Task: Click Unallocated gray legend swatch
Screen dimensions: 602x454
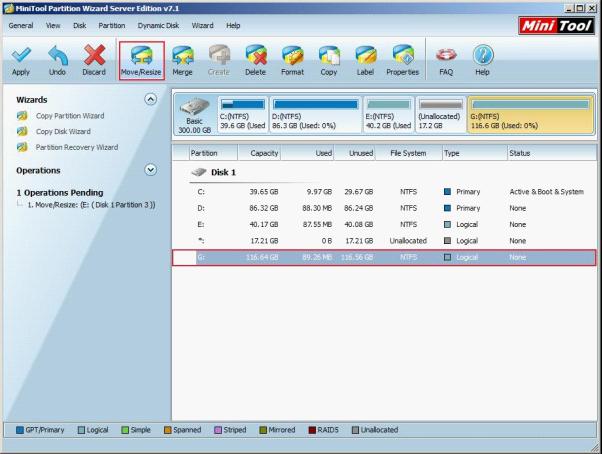Action: tap(356, 430)
